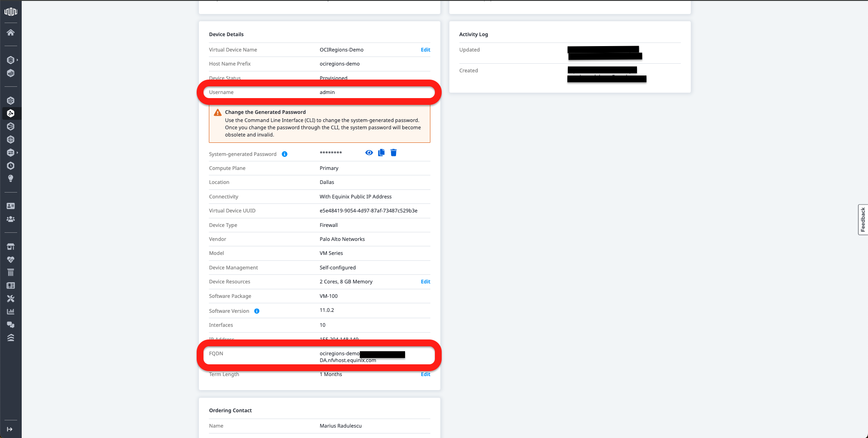Open the reports bar chart icon
The height and width of the screenshot is (438, 868).
11,311
